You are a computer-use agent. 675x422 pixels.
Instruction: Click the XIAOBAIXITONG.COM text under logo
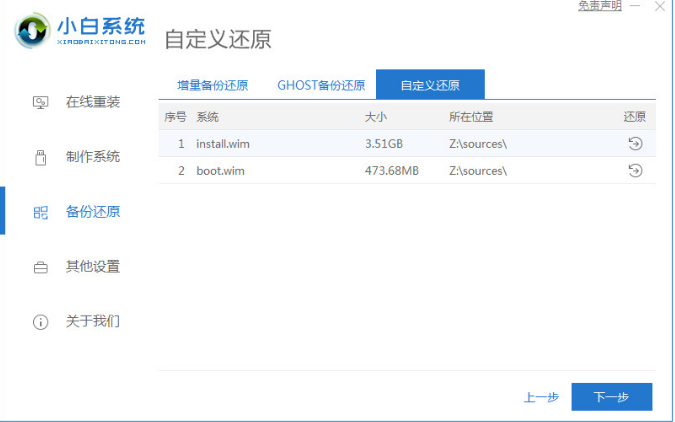(x=101, y=42)
